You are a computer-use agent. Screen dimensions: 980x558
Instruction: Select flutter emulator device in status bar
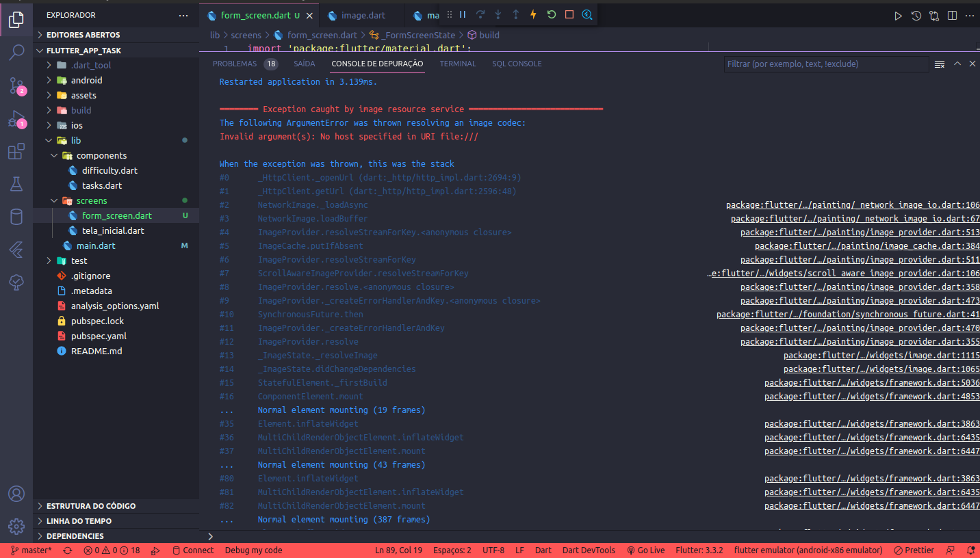point(808,550)
